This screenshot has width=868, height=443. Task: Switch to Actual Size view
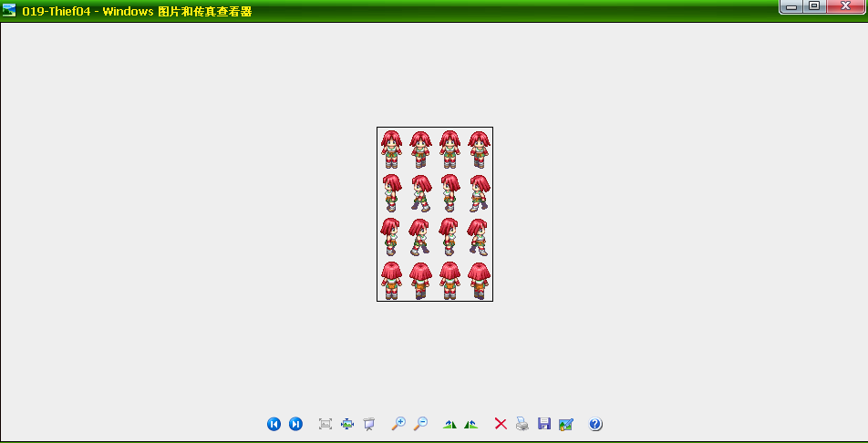347,424
